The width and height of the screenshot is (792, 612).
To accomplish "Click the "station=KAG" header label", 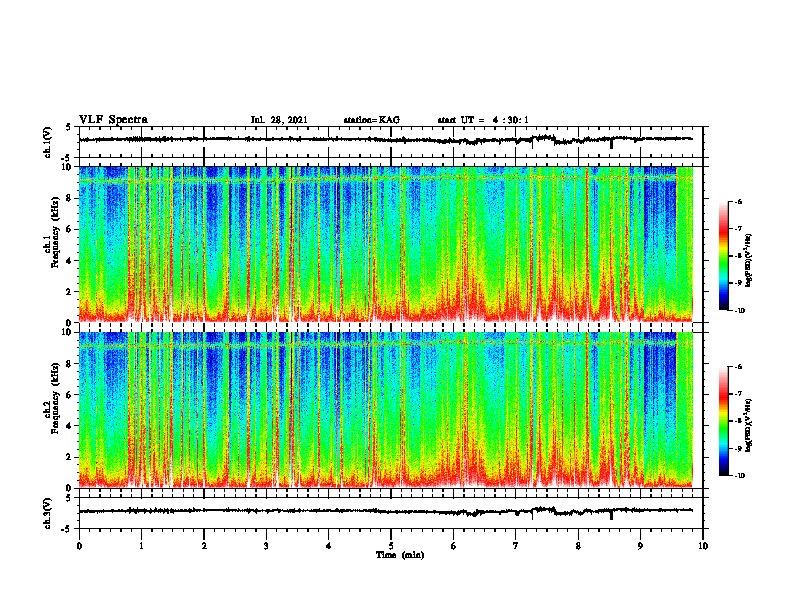I will pyautogui.click(x=371, y=120).
